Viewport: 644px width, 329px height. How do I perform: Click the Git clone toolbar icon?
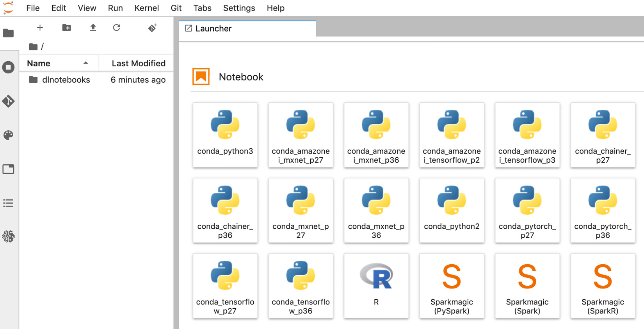(152, 28)
